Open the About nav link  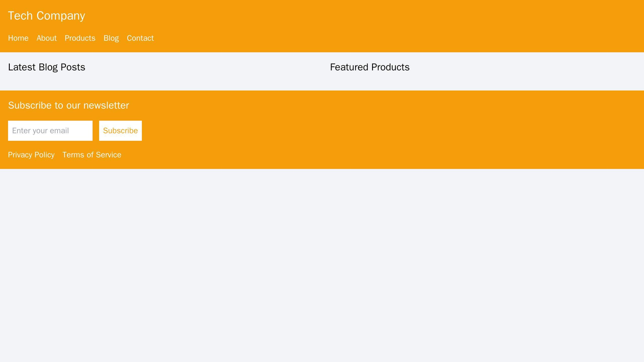(46, 38)
